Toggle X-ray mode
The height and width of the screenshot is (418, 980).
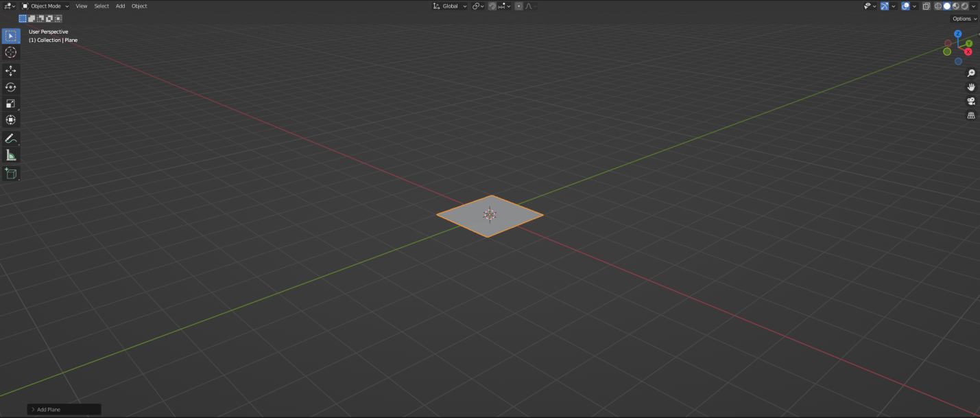[927, 6]
